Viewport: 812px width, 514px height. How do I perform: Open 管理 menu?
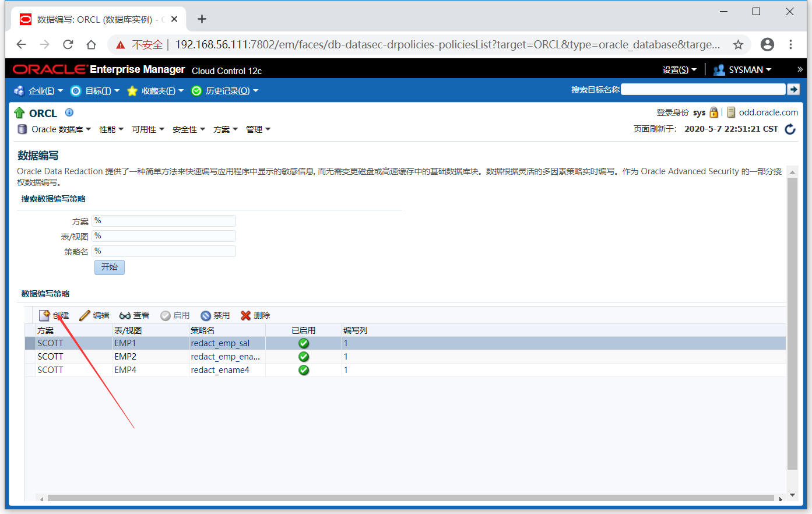point(258,129)
